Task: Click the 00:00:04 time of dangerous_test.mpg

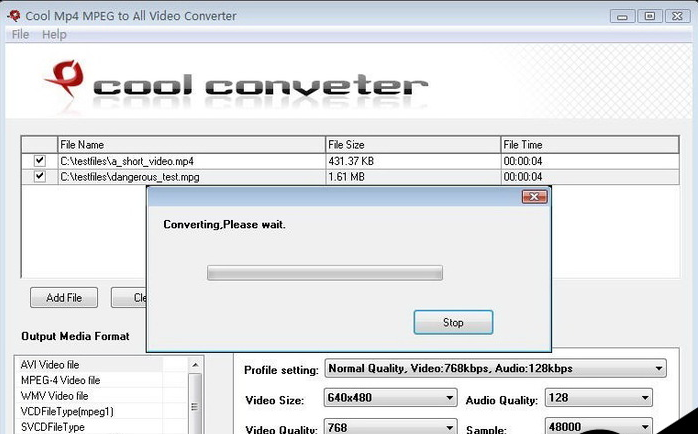Action: (522, 177)
